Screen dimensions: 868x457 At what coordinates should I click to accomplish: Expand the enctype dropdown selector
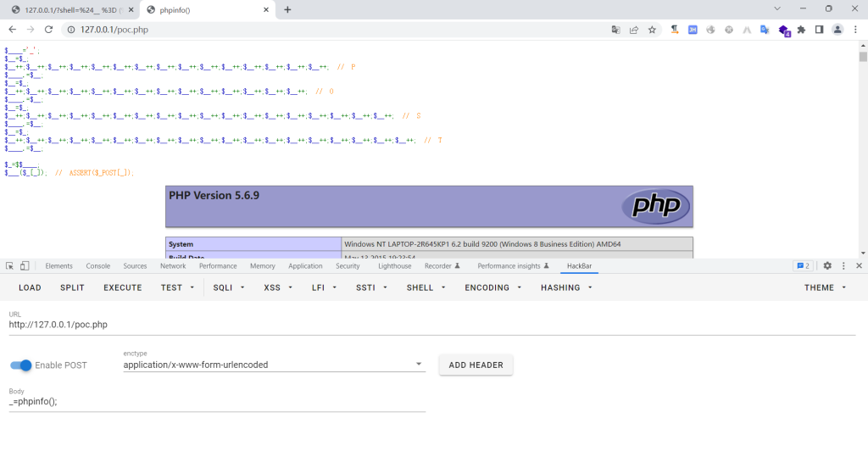(x=419, y=365)
